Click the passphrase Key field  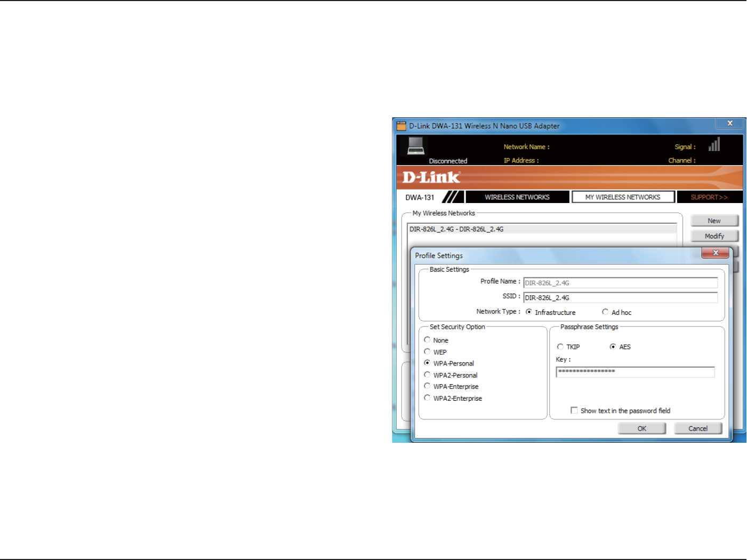[x=635, y=372]
